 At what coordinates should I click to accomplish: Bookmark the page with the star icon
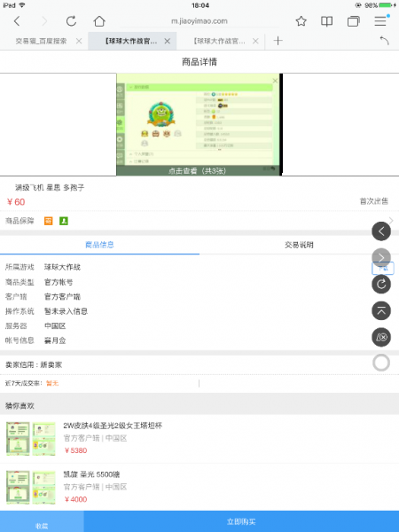point(301,21)
